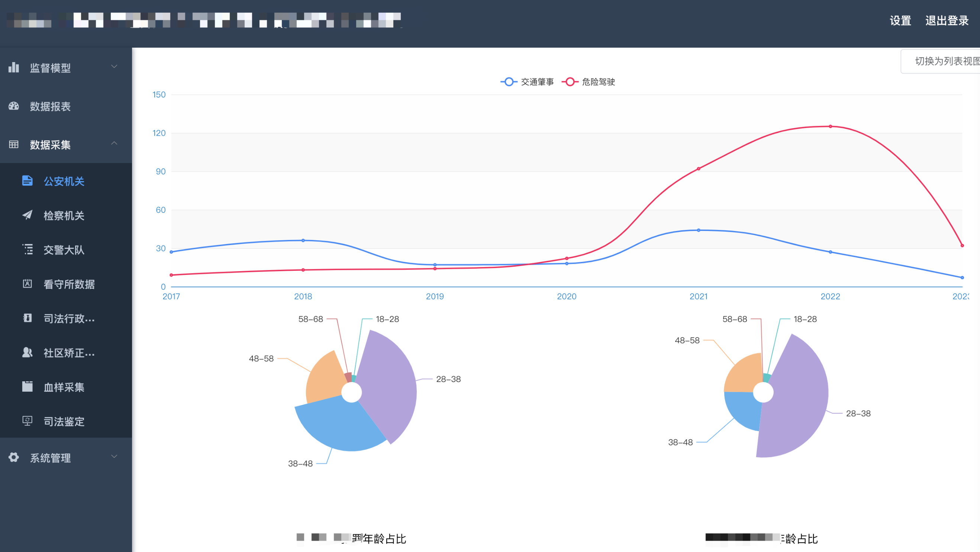The height and width of the screenshot is (552, 980).
Task: Open the 看守所数据 submenu item
Action: coord(66,283)
